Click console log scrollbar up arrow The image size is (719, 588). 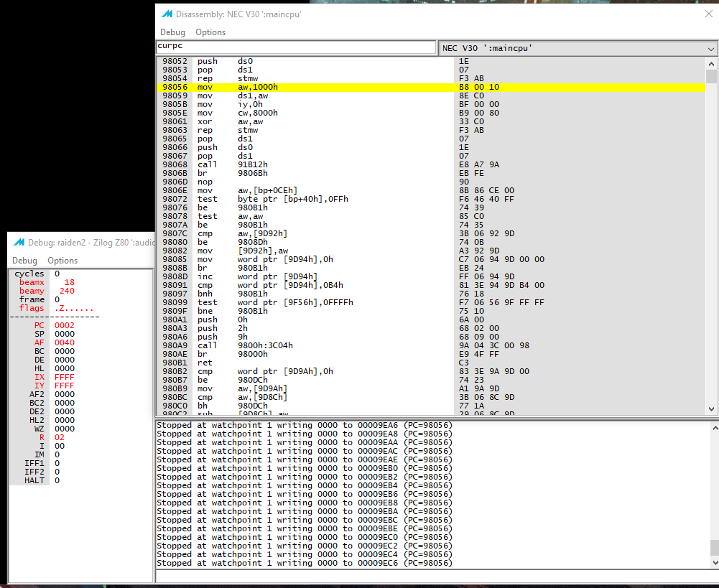pyautogui.click(x=715, y=428)
